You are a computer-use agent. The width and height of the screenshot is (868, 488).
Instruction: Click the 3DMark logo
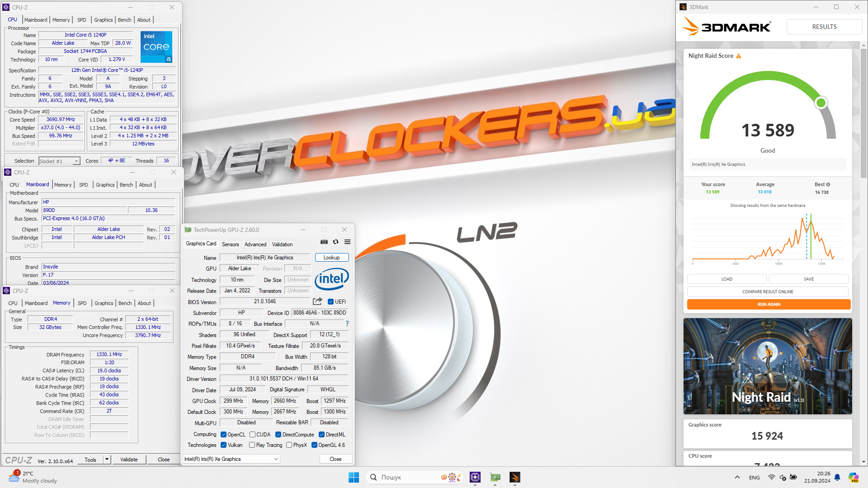(x=726, y=26)
